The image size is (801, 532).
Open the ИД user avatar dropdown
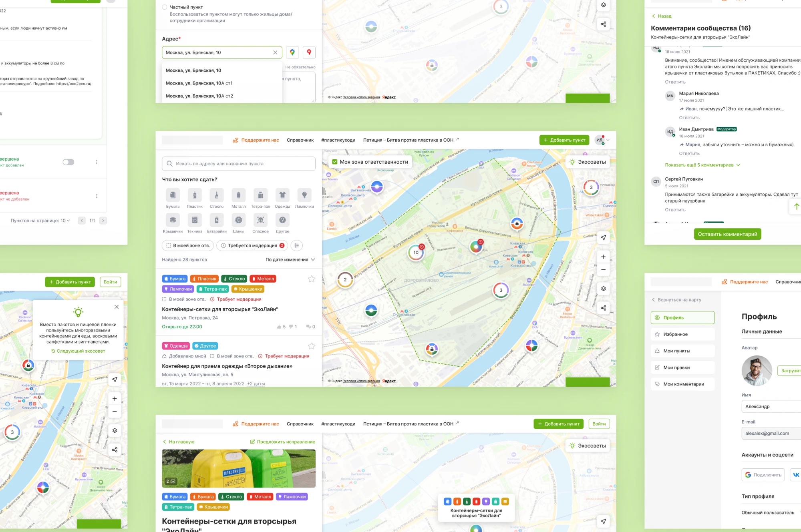click(602, 140)
